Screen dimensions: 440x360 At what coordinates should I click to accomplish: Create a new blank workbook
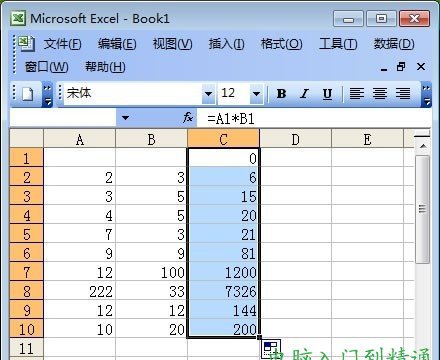(27, 94)
